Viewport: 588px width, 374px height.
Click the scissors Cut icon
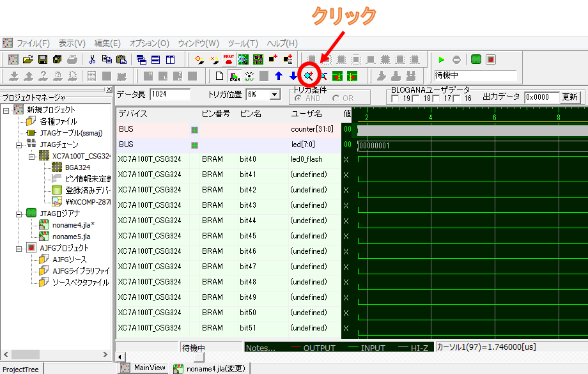tap(92, 59)
